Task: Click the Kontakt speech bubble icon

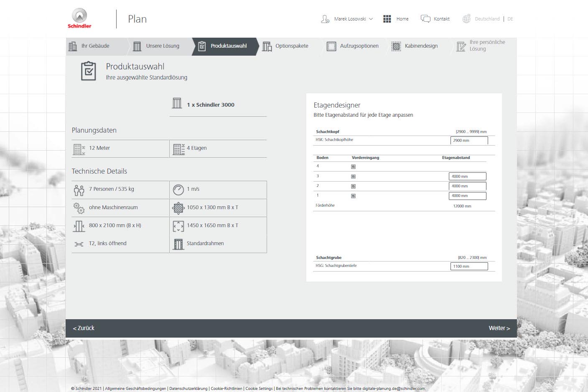Action: (x=425, y=19)
